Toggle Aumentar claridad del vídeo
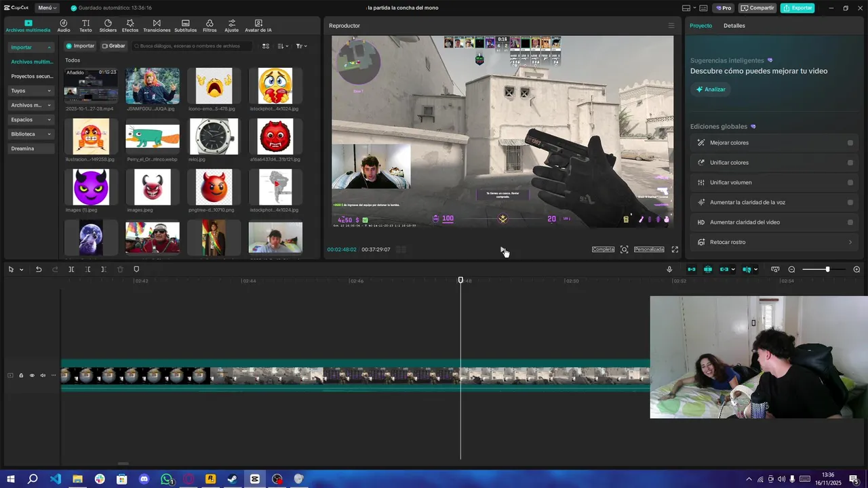The image size is (868, 488). (x=850, y=222)
